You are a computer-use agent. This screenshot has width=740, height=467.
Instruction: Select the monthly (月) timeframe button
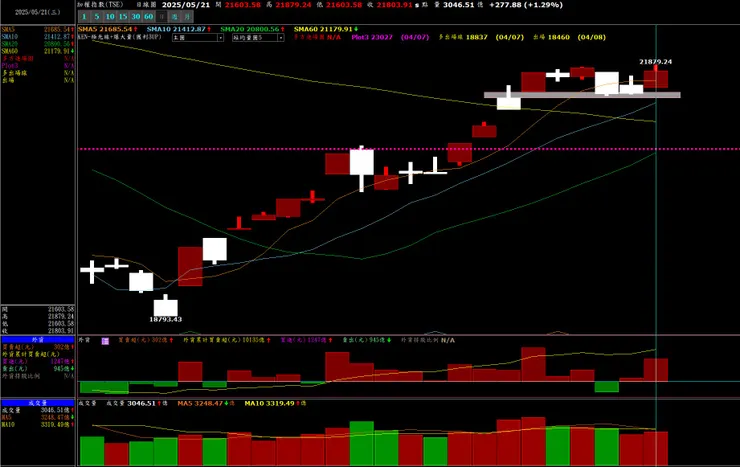coord(187,17)
